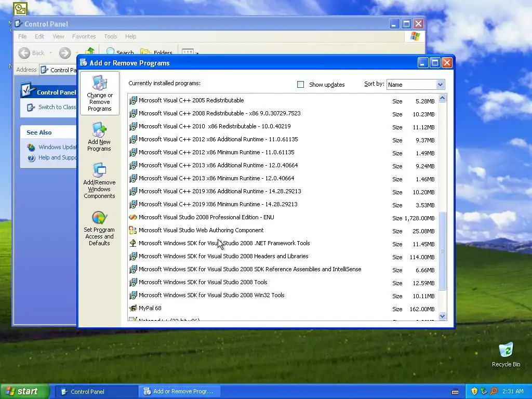532x399 pixels.
Task: Select Microsoft Windows SDK for Visual Studio 2008 Tools
Action: point(283,282)
